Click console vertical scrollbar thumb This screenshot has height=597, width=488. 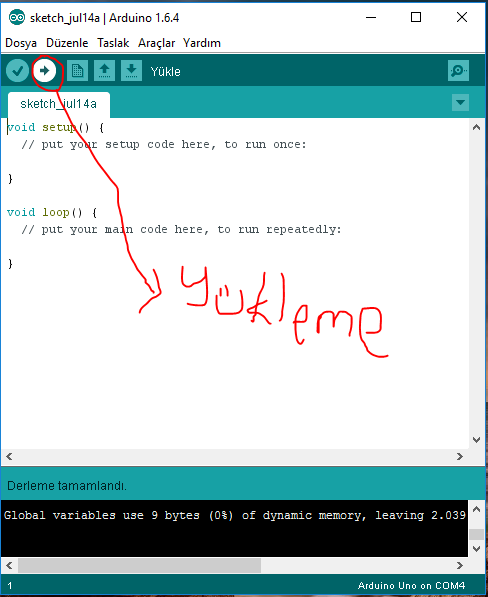pyautogui.click(x=476, y=534)
